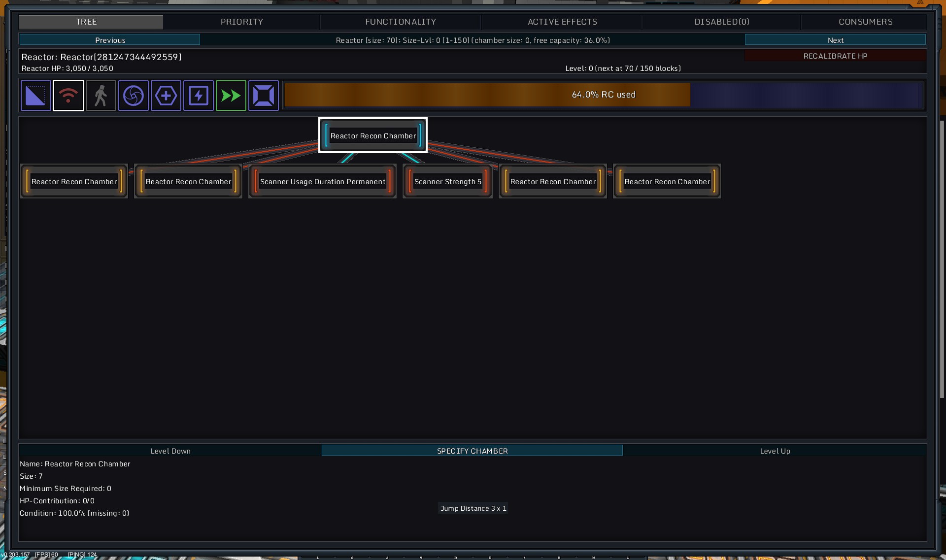The height and width of the screenshot is (560, 946).
Task: Open the ACTIVE EFFECTS tab
Action: (x=562, y=22)
